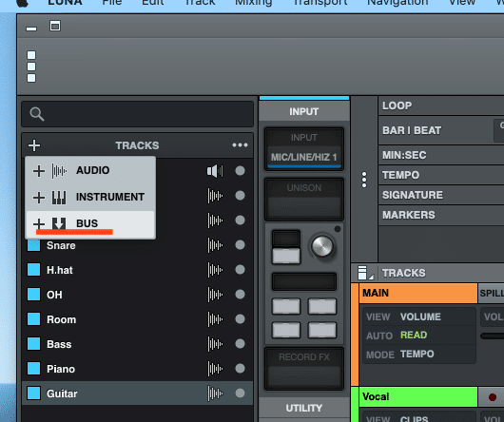Expand the track layout menu via the small corner triangle
504x422 pixels.
(x=371, y=277)
